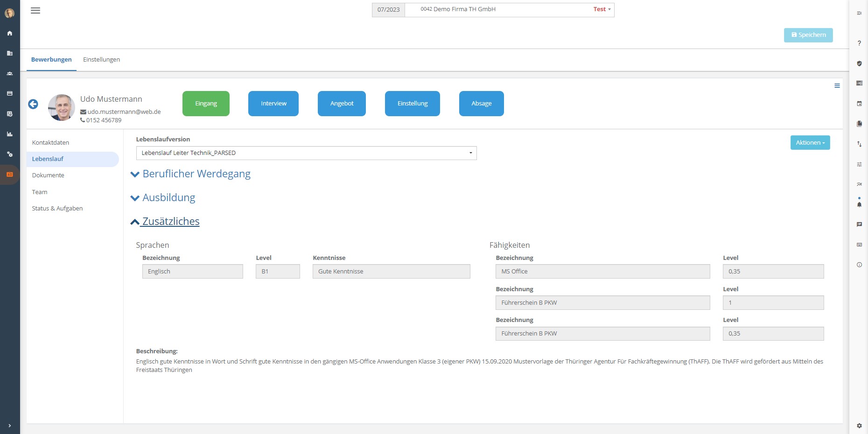Click the home icon in left sidebar
868x434 pixels.
pyautogui.click(x=10, y=33)
